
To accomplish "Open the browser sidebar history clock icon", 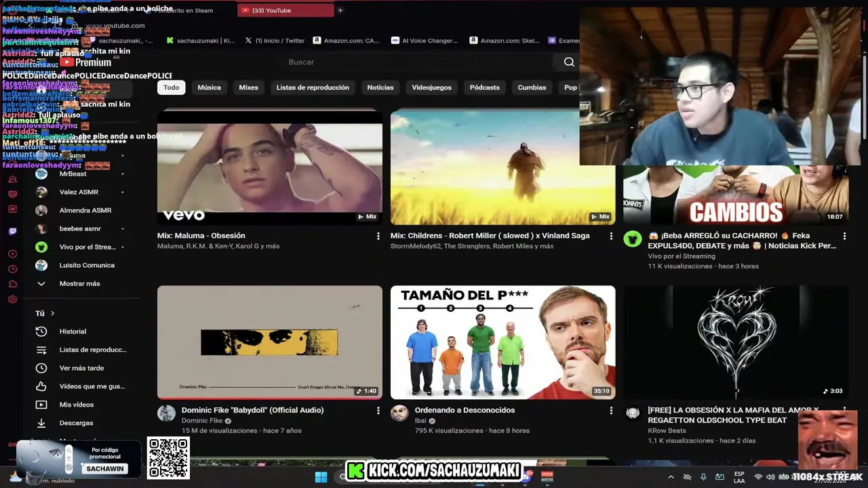I will click(12, 269).
